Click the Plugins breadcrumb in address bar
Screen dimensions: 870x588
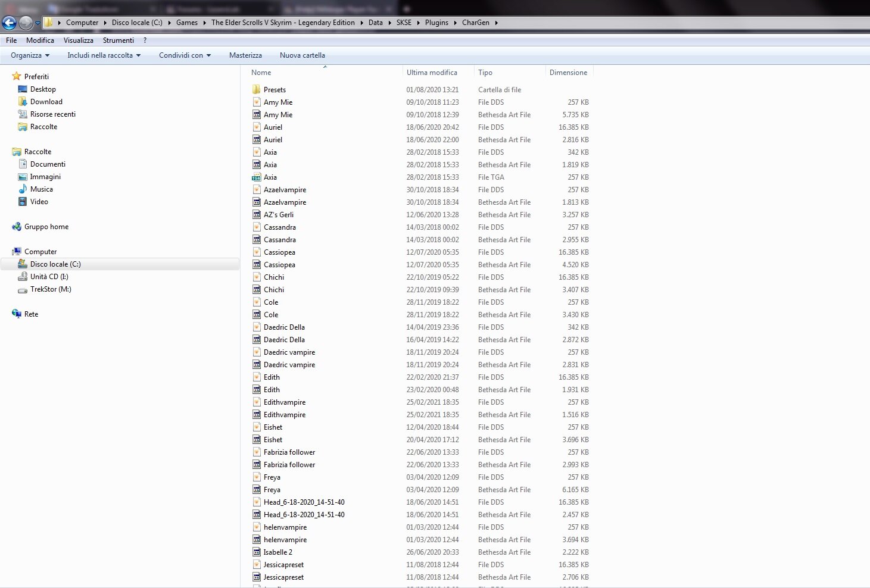pos(436,23)
